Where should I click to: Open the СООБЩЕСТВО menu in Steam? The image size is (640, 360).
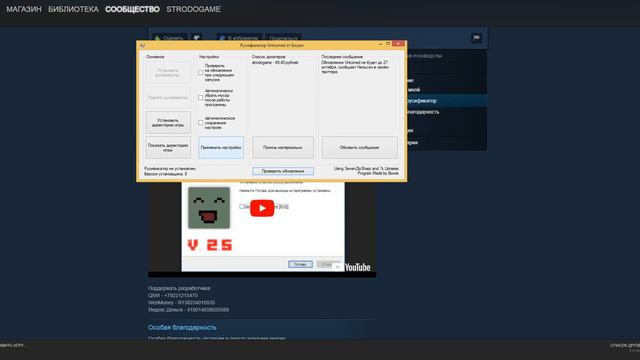(x=132, y=9)
